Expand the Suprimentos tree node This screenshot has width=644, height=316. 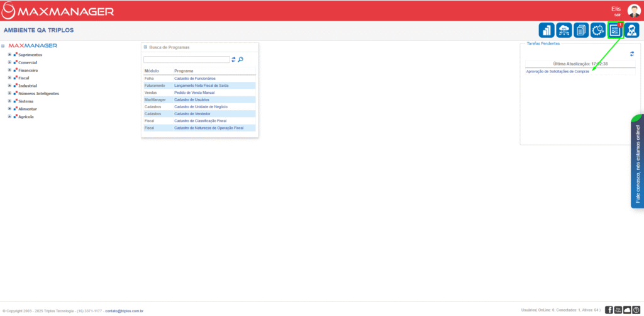pos(9,55)
